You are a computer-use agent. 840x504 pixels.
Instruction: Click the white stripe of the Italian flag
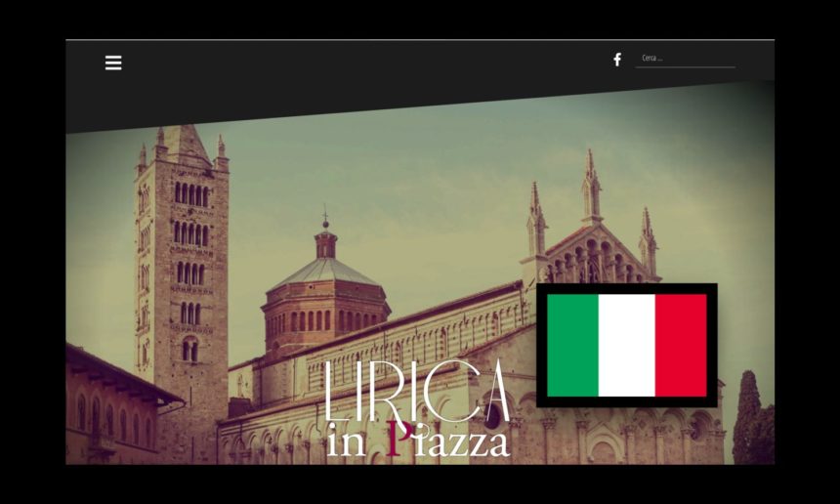pos(626,345)
